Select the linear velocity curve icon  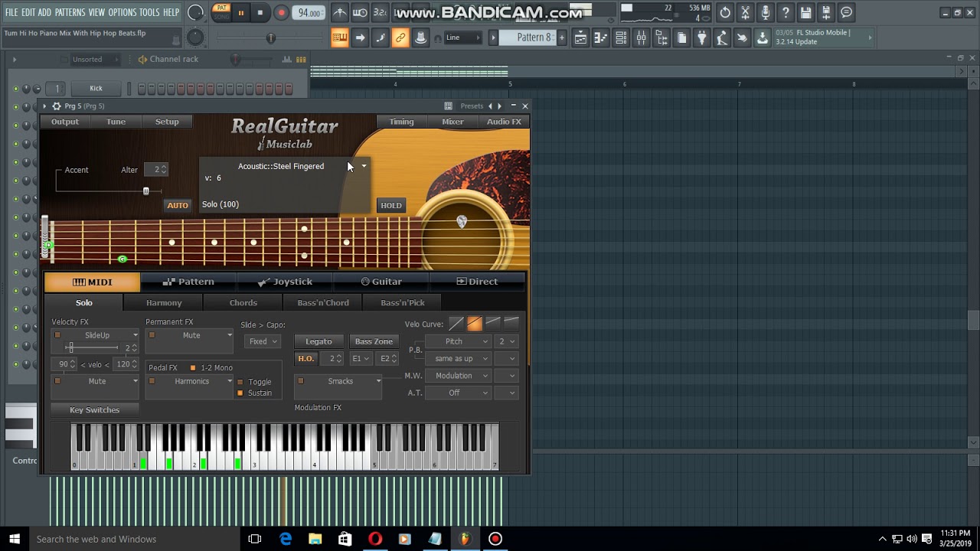click(456, 324)
